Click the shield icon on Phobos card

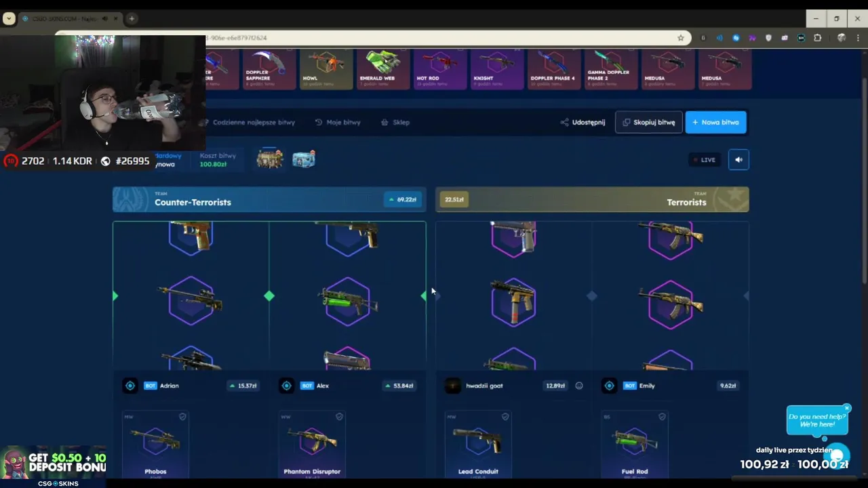(x=182, y=417)
